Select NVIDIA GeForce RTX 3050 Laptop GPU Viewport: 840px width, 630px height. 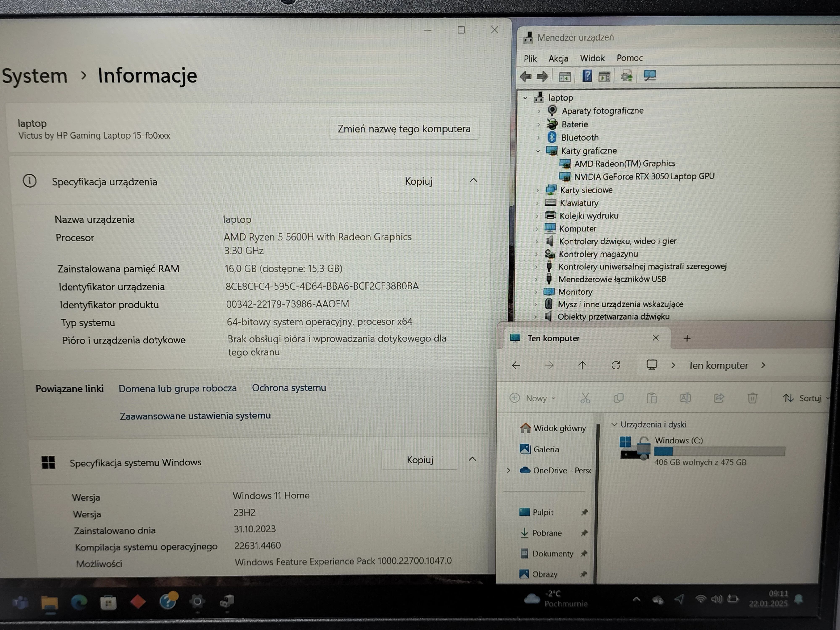[644, 177]
